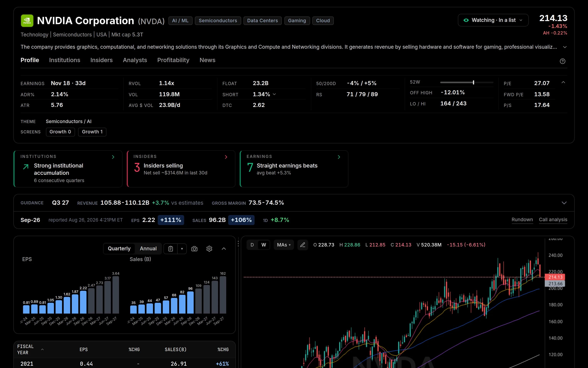
Task: Open Institutions card arrow
Action: click(113, 157)
